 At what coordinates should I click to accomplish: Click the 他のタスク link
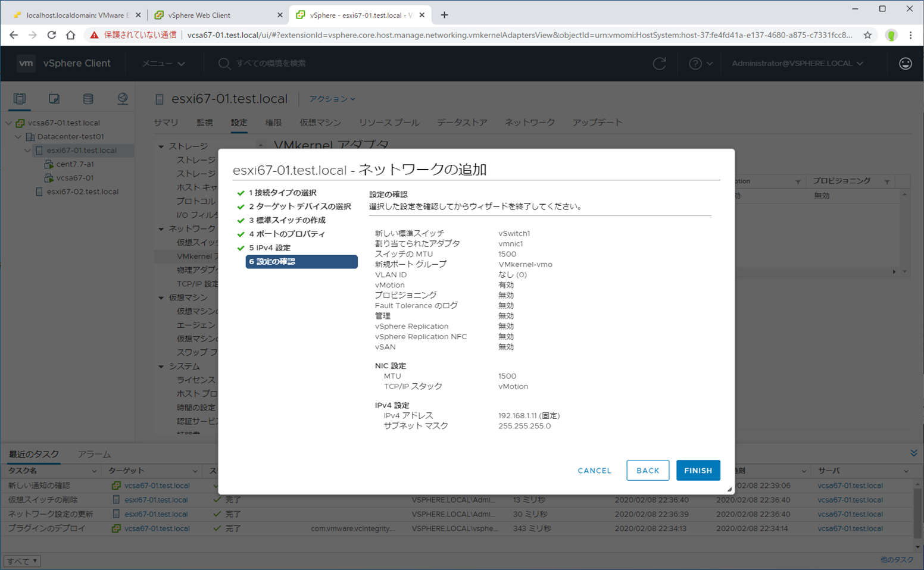[x=897, y=560]
